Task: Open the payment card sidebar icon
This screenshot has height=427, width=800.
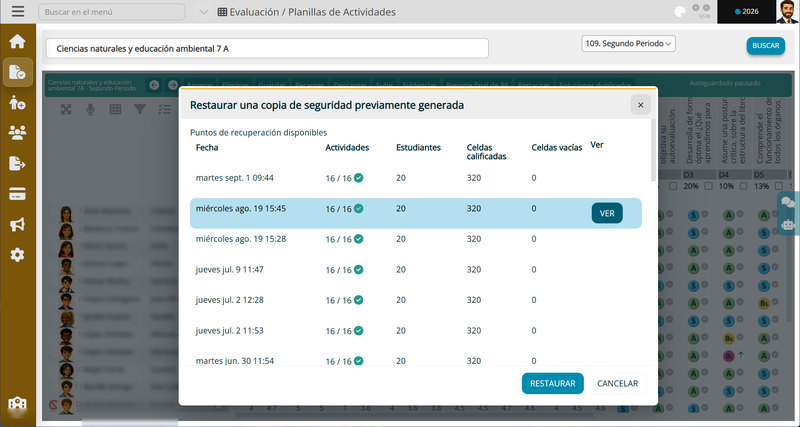Action: [x=17, y=194]
